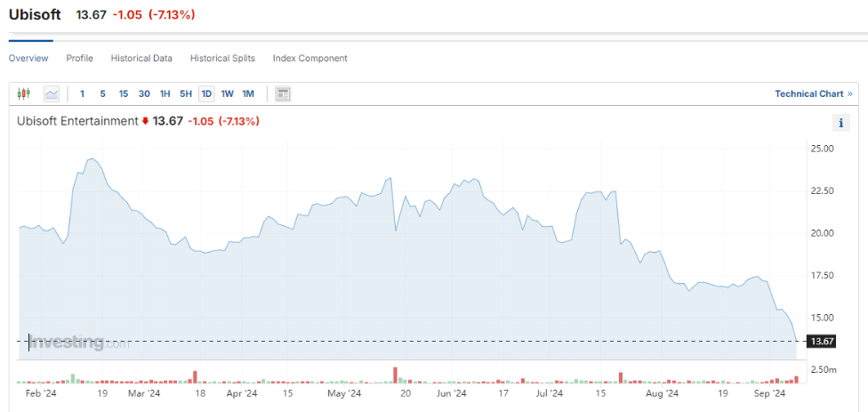The image size is (868, 412).
Task: Switch to candlestick chart view
Action: (24, 93)
